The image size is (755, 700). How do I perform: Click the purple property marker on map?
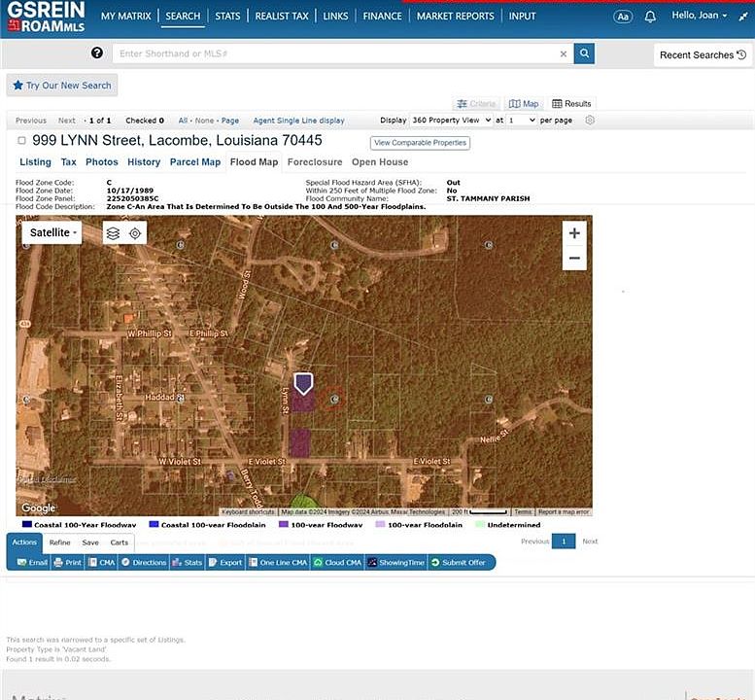pos(303,383)
